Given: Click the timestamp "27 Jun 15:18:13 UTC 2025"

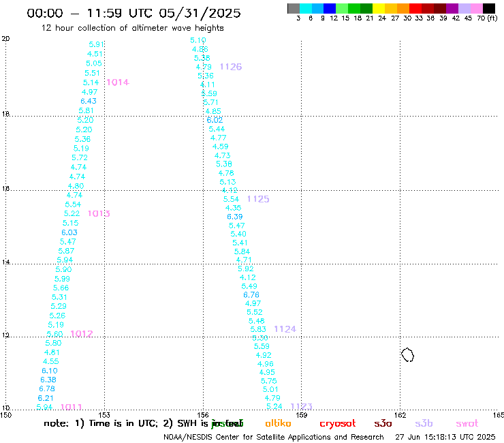Looking at the screenshot, I should [x=445, y=438].
